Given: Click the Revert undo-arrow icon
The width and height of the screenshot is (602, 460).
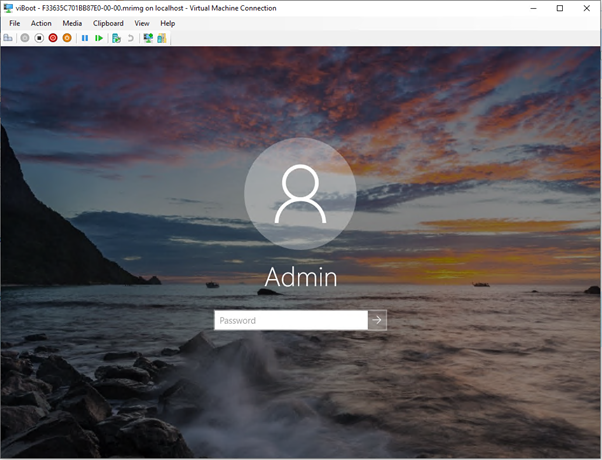Looking at the screenshot, I should click(130, 38).
